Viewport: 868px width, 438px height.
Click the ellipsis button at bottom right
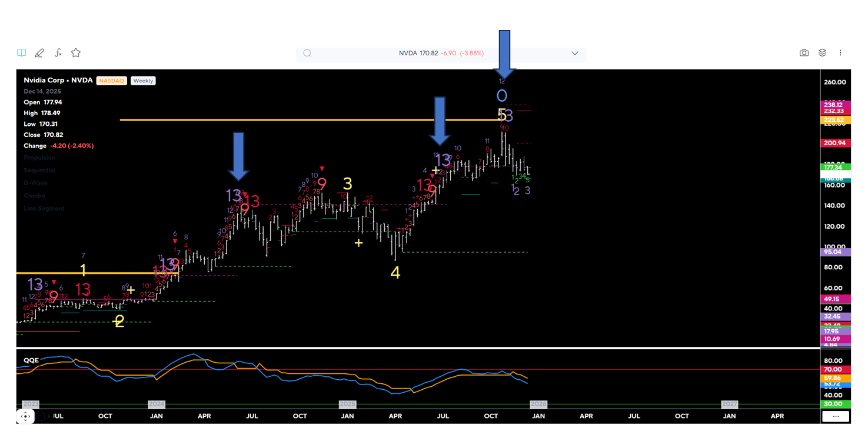[835, 416]
